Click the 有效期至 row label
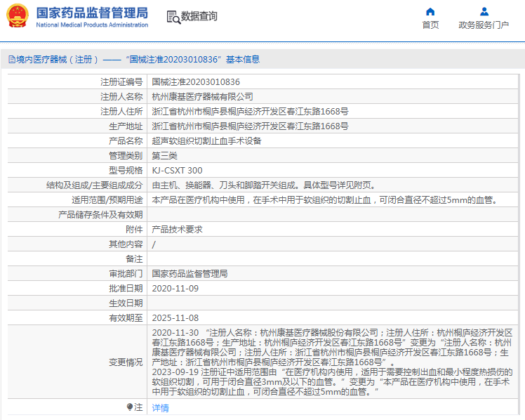The image size is (525, 420). click(126, 318)
